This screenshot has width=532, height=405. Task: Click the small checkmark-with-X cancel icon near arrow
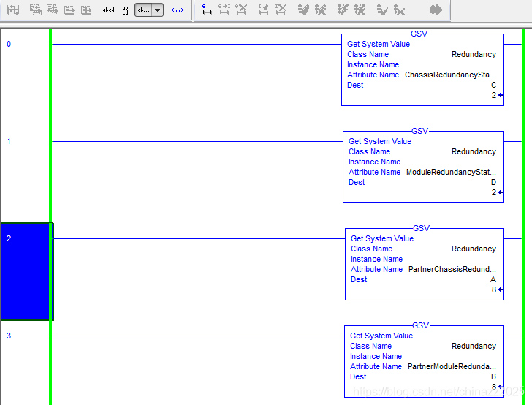399,10
